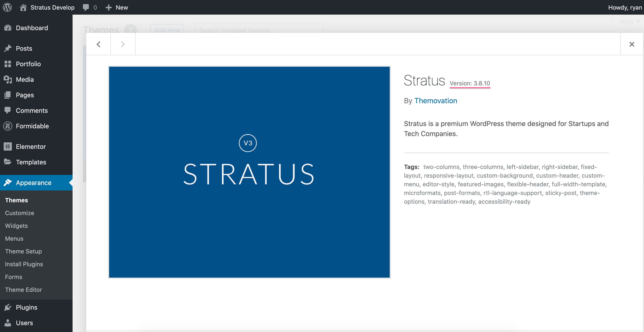Click New in the admin bar
This screenshot has width=644, height=332.
tap(122, 8)
